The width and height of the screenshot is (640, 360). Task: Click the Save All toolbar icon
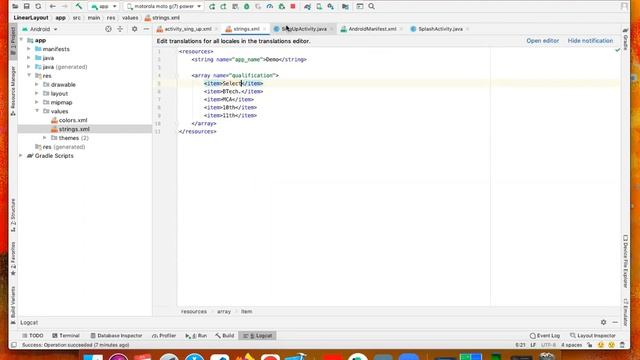pyautogui.click(x=27, y=7)
